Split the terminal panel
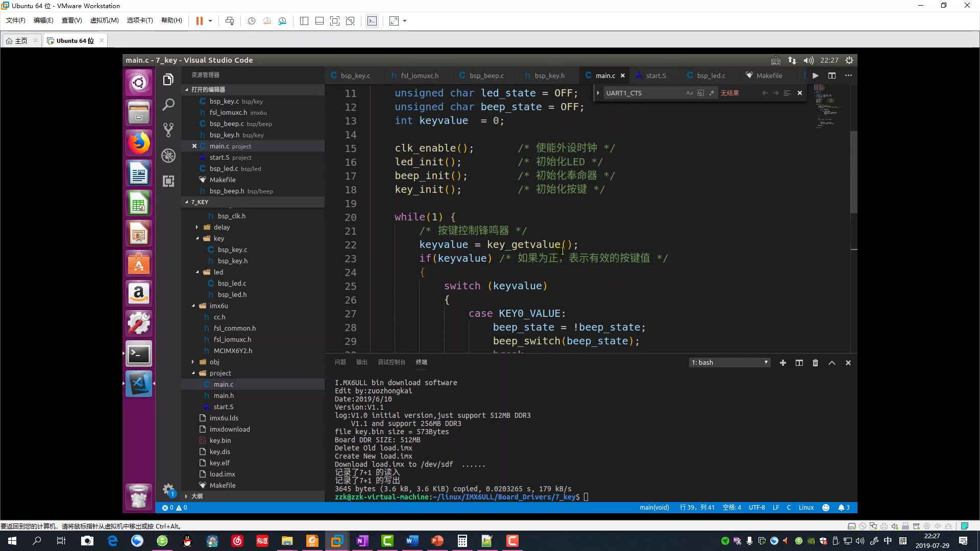The width and height of the screenshot is (980, 551). coord(799,363)
